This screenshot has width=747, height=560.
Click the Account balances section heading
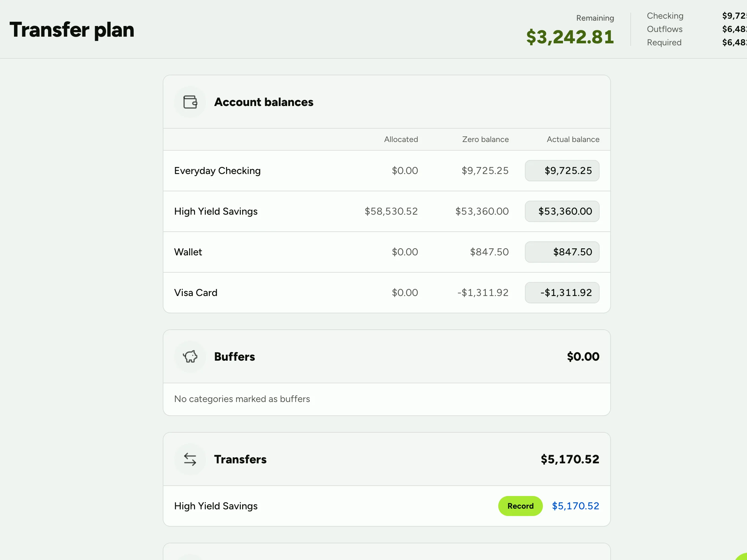264,102
